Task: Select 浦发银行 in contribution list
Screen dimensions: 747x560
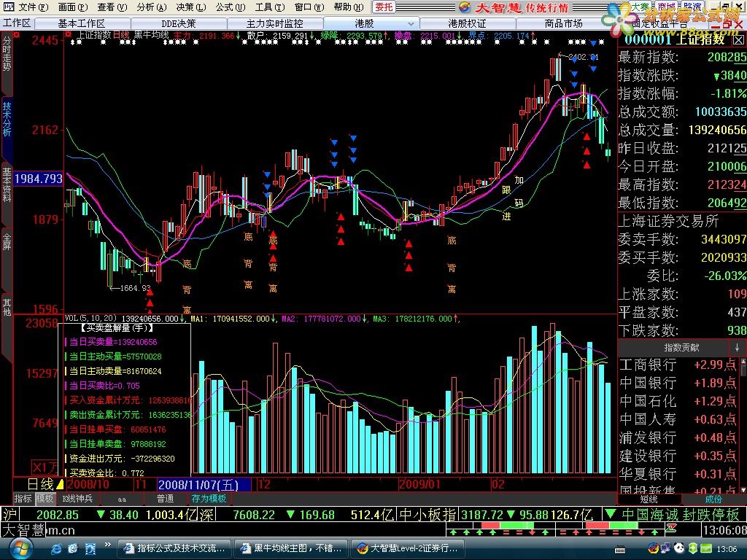Action: [x=678, y=437]
